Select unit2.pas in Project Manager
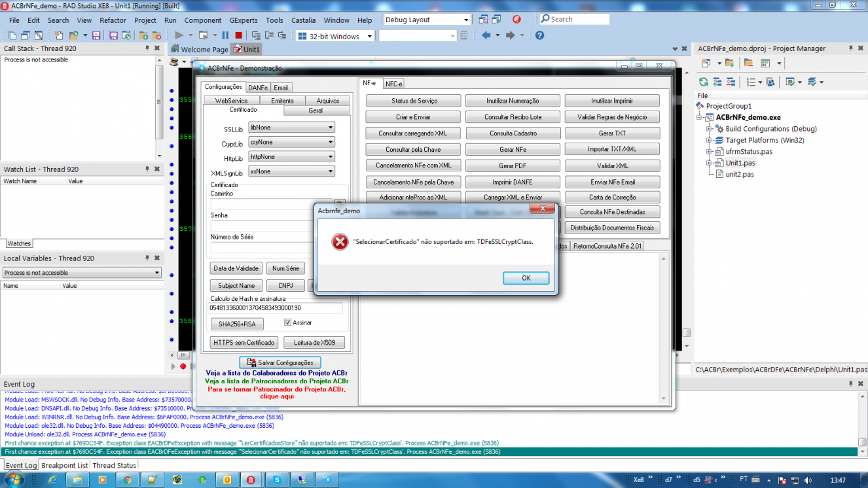Viewport: 868px width, 488px height. [x=740, y=174]
